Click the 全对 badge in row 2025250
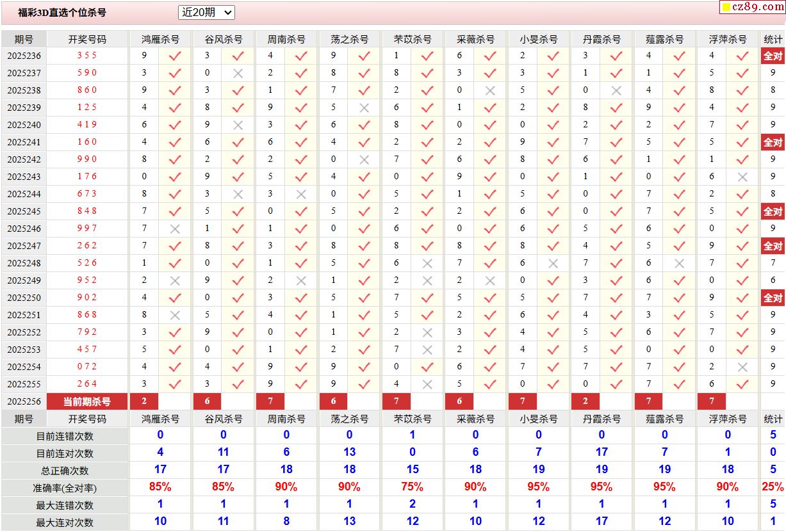 [773, 298]
